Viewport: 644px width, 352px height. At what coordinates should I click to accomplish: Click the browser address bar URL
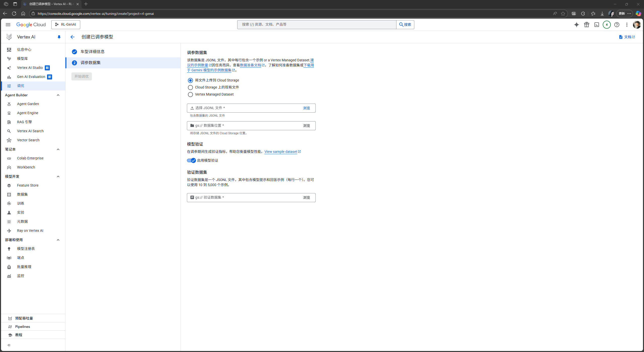pos(96,14)
